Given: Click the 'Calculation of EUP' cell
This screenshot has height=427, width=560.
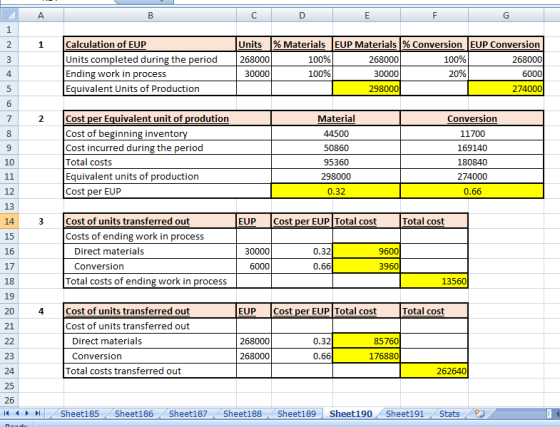Looking at the screenshot, I should click(x=150, y=44).
